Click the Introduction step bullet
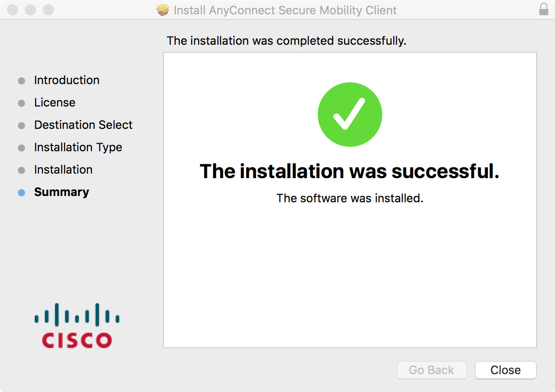The image size is (555, 392). pyautogui.click(x=21, y=81)
